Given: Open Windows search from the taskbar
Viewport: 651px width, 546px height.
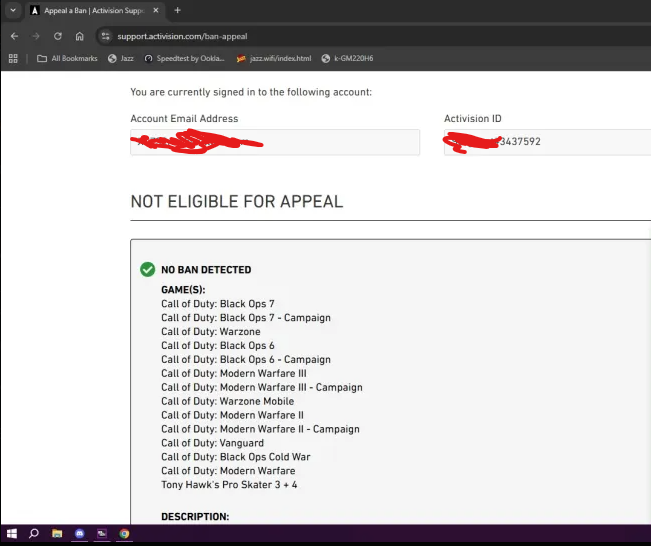Looking at the screenshot, I should [34, 534].
